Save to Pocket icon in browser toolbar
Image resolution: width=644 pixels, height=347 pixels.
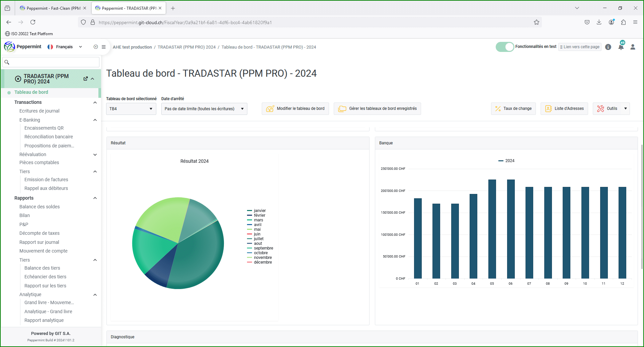tap(587, 22)
